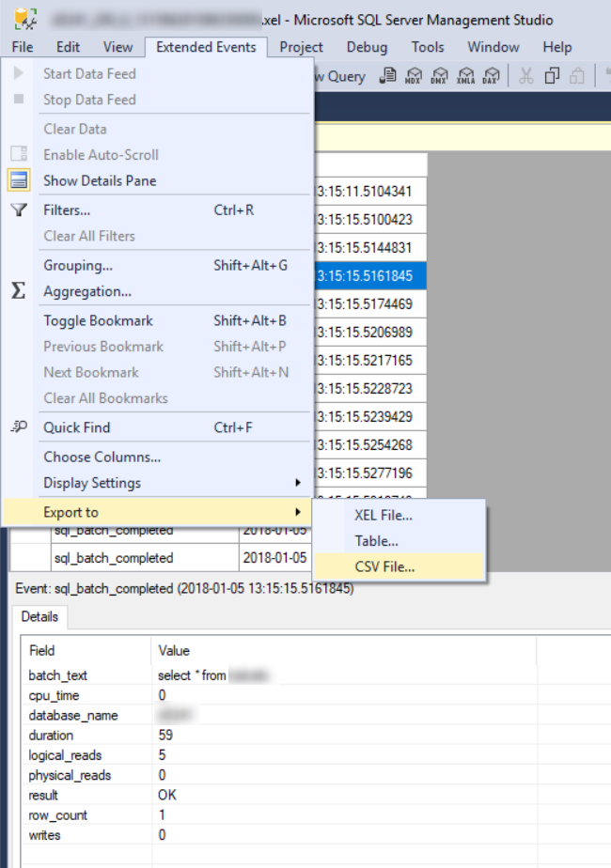Screen dimensions: 611x868
Task: Choose Clear Data from menu
Action: point(158,129)
